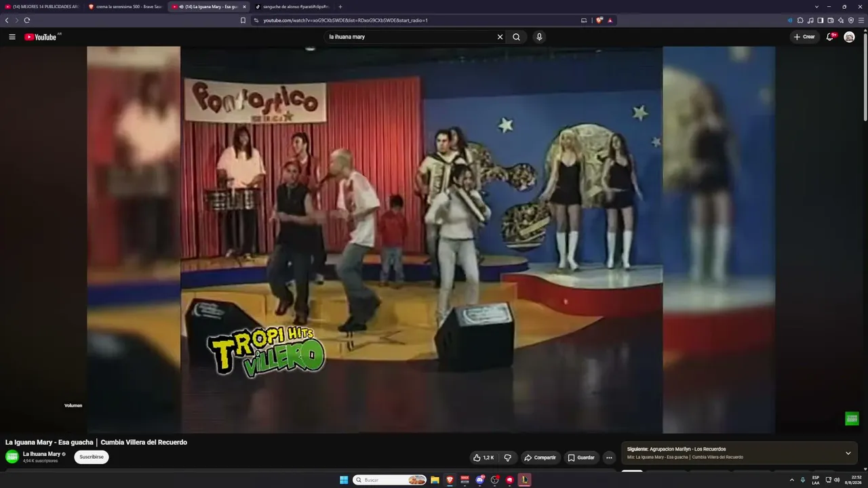Viewport: 868px width, 488px height.
Task: Open Brave Rewards triangle icon
Action: pyautogui.click(x=610, y=20)
